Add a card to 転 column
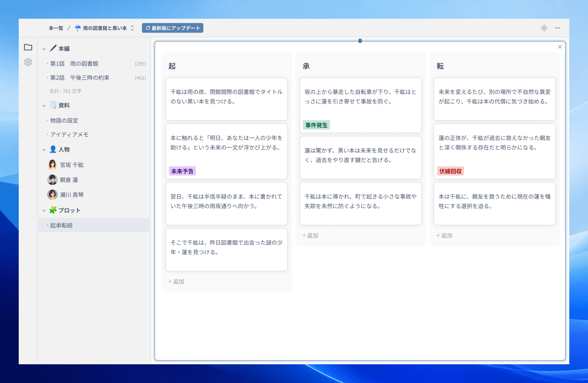Viewport: 588px width, 383px height. [444, 235]
